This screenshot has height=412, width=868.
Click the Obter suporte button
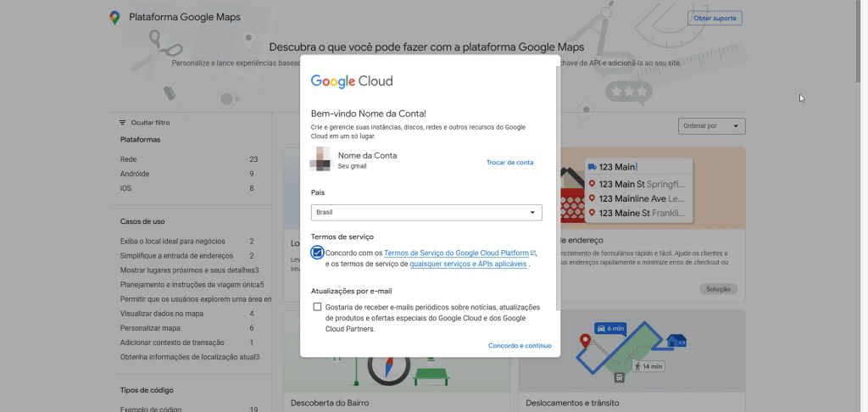click(x=714, y=19)
